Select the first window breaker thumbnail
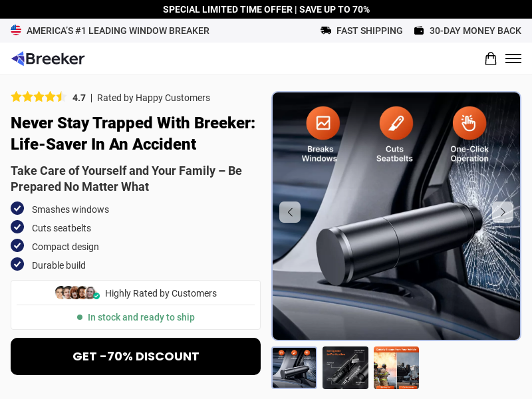The image size is (532, 399). pos(294,368)
